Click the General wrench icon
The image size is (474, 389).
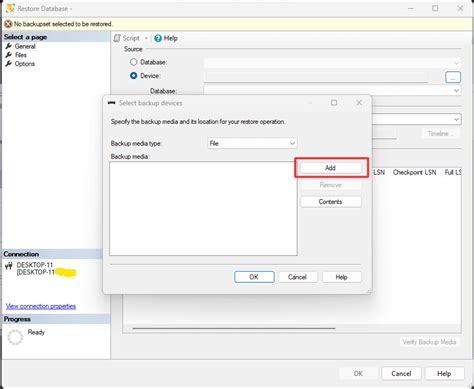point(9,46)
